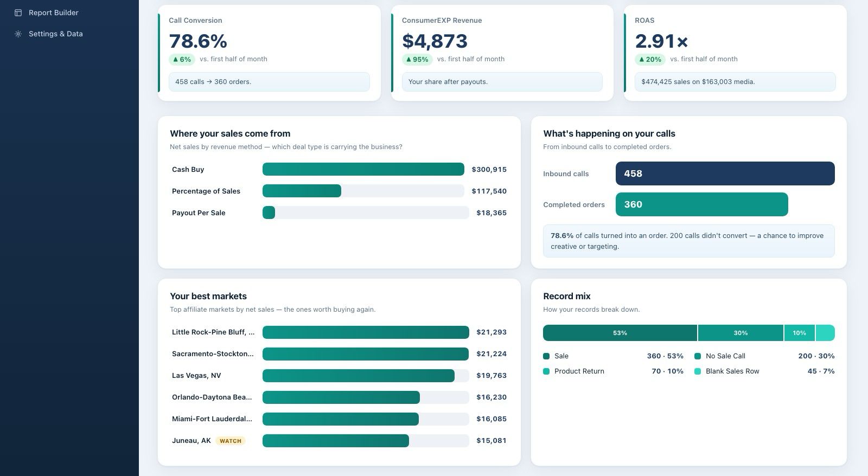Click the Little Rock-Pine Bluff market label
The width and height of the screenshot is (868, 476).
(x=213, y=332)
